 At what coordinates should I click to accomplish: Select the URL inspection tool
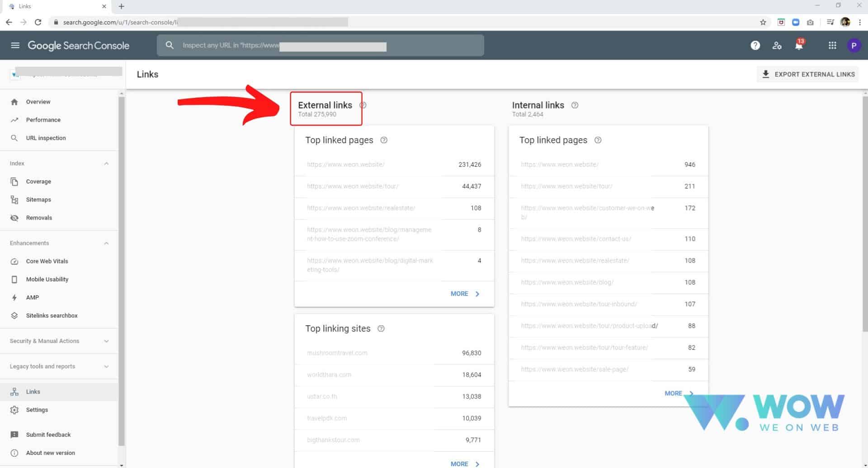point(45,138)
